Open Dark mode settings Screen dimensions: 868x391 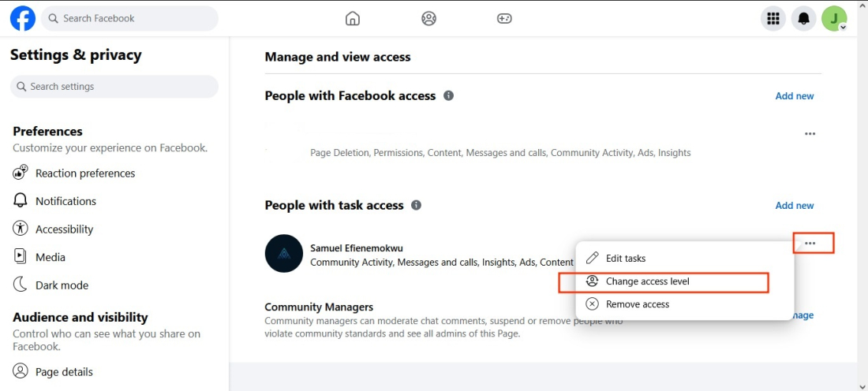pos(62,285)
